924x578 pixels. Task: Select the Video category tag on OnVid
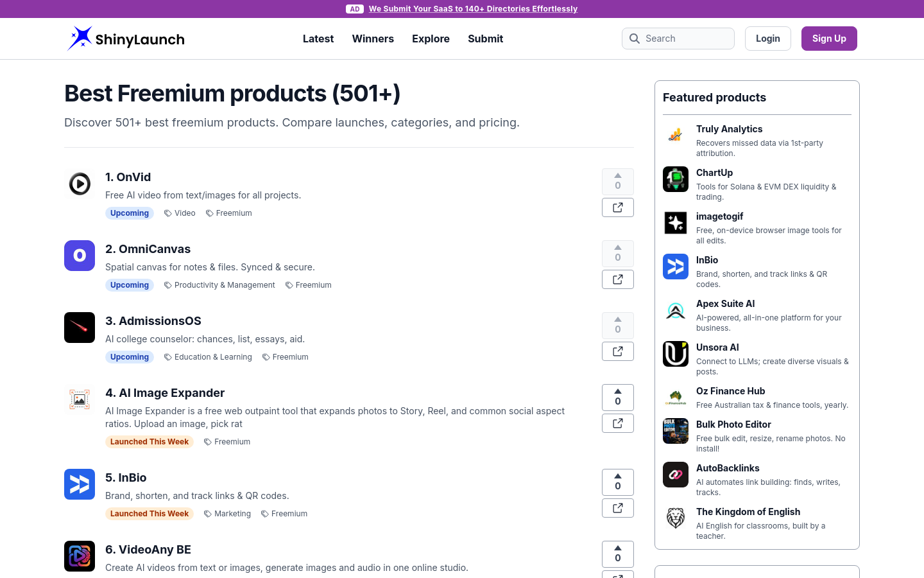pos(180,213)
